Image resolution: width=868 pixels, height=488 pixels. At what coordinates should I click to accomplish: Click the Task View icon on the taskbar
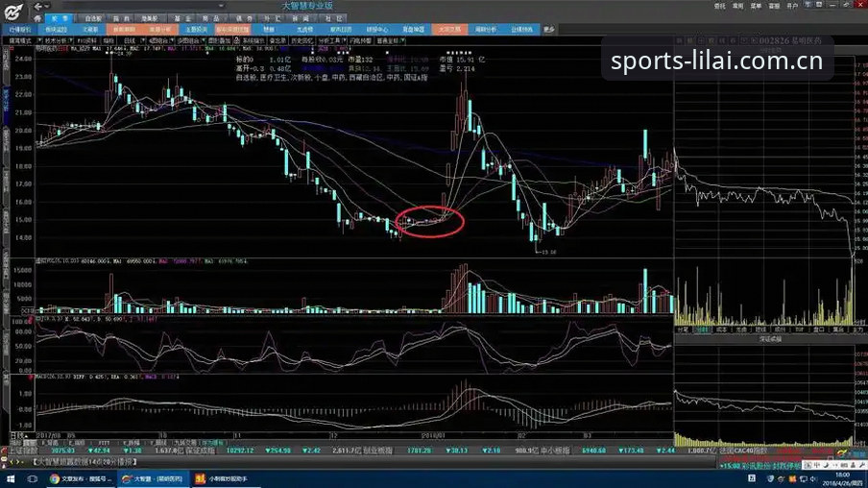(32, 478)
